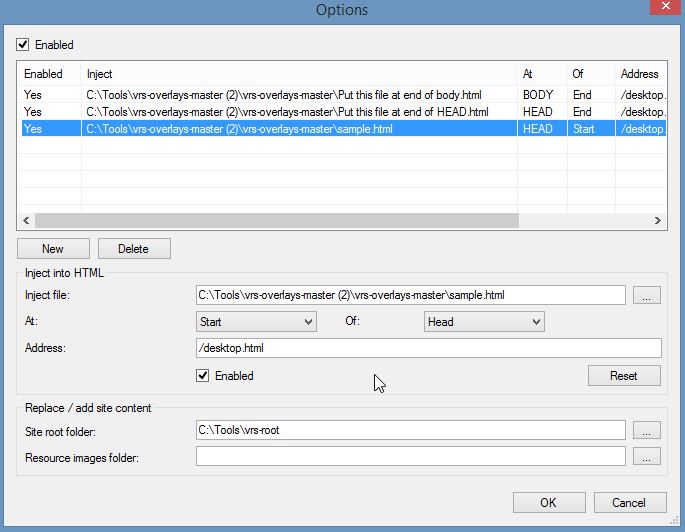Open the Of dropdown showing Head
Viewport: 685px width, 532px height.
pos(484,322)
